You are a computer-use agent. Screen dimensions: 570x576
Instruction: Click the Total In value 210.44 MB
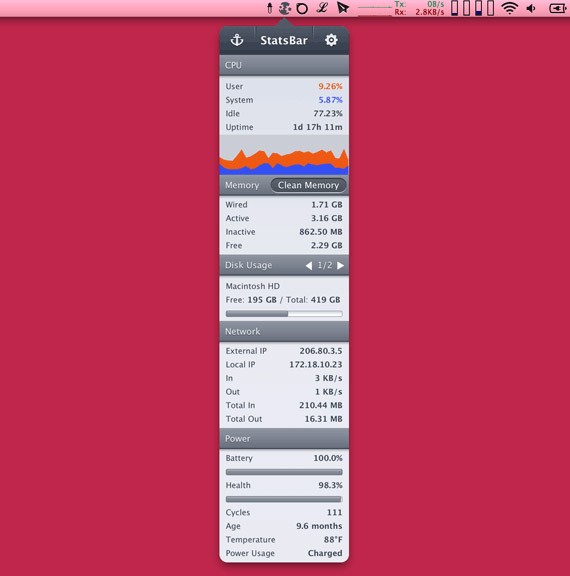321,405
